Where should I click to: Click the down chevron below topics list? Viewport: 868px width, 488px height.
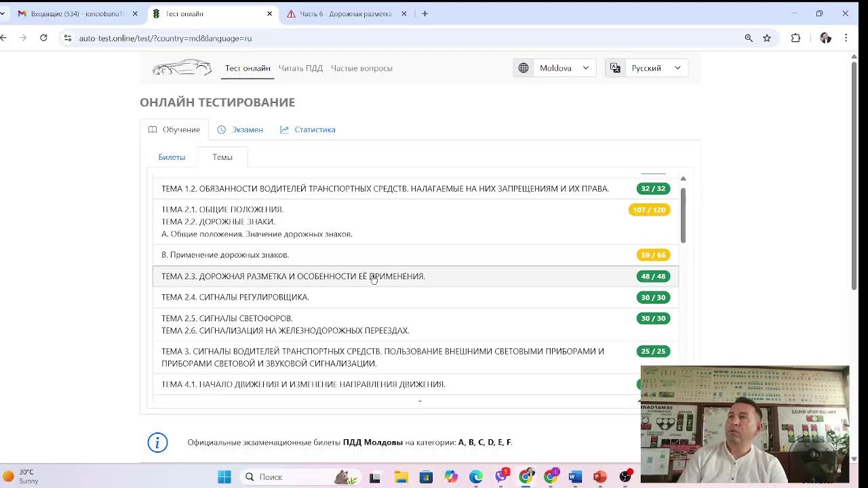point(420,401)
